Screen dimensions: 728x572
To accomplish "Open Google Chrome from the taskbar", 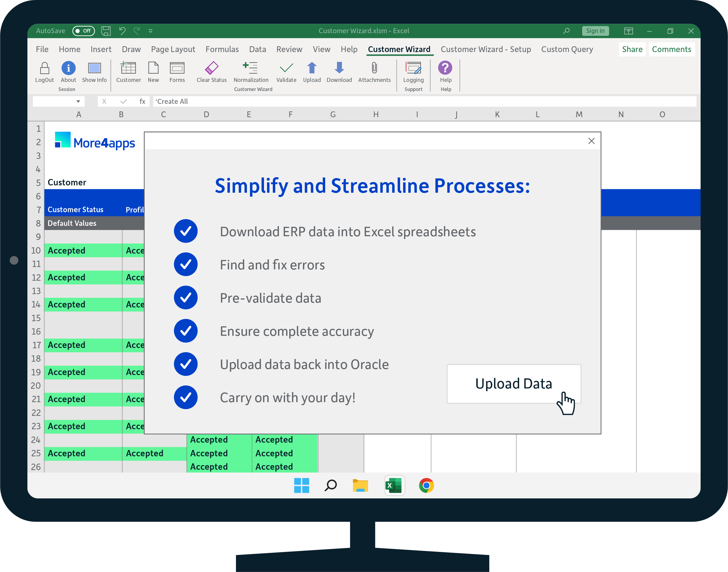I will point(426,486).
